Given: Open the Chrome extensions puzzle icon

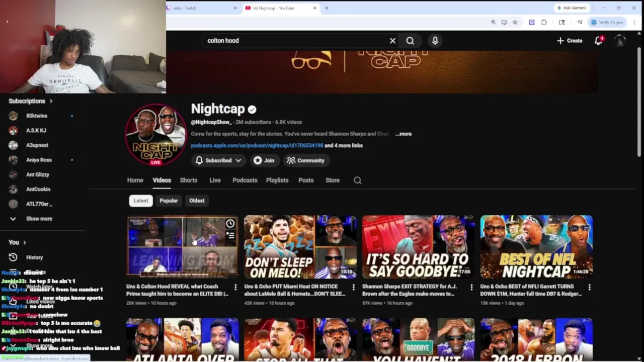Looking at the screenshot, I should coord(544,22).
